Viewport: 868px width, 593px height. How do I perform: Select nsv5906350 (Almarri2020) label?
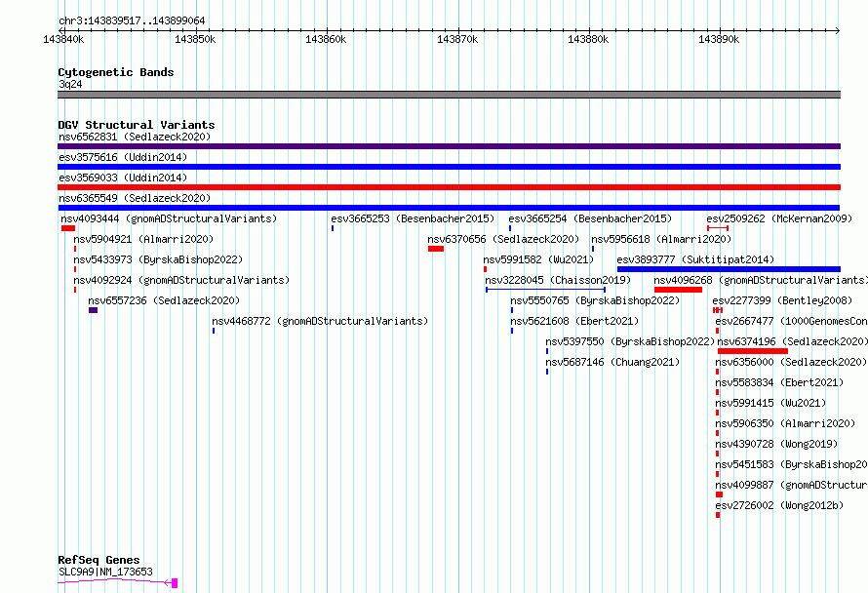pos(785,423)
